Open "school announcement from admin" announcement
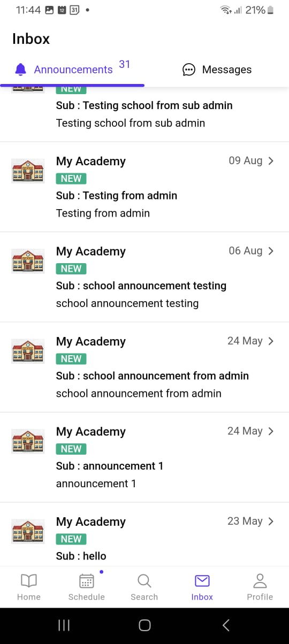The width and height of the screenshot is (289, 644). click(144, 367)
